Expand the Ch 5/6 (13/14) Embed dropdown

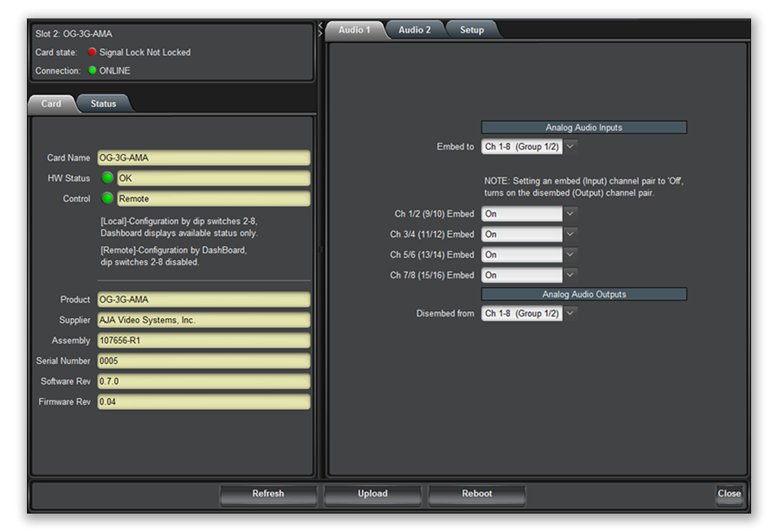point(529,254)
